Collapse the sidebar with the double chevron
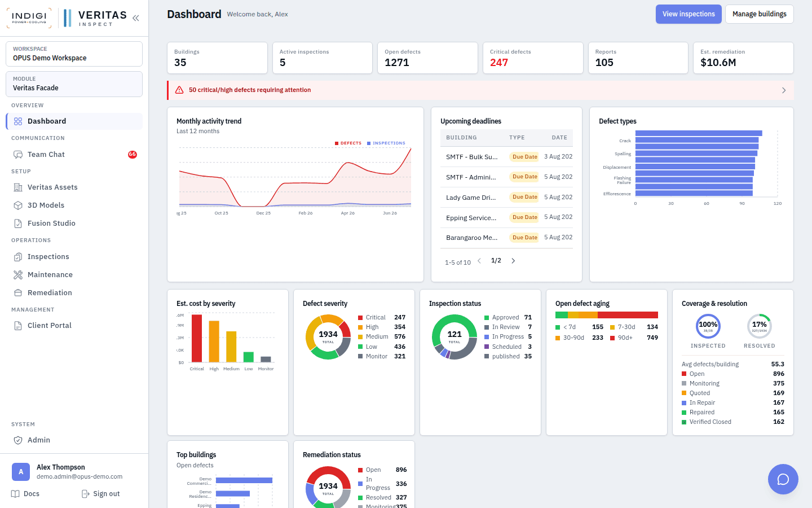 click(x=136, y=18)
